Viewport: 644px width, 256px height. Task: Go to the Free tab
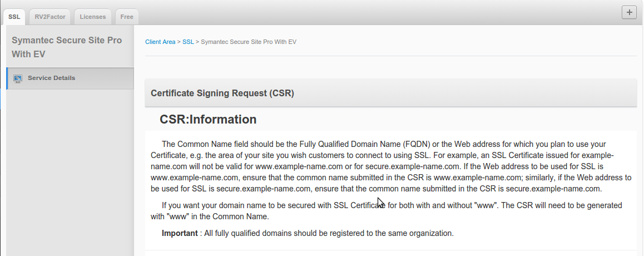tap(127, 17)
